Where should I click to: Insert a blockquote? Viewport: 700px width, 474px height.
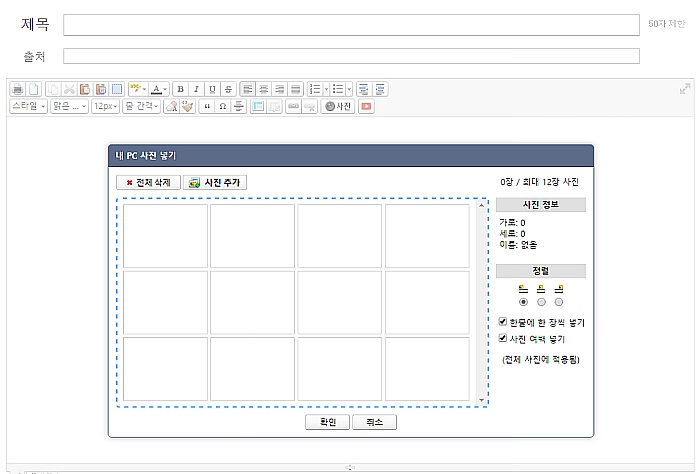tap(207, 106)
